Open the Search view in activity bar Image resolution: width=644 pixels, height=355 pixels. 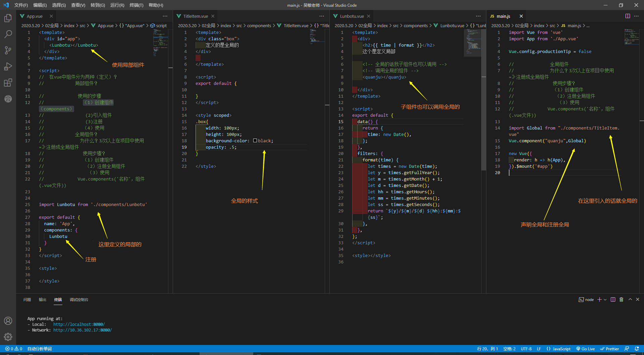pos(8,34)
